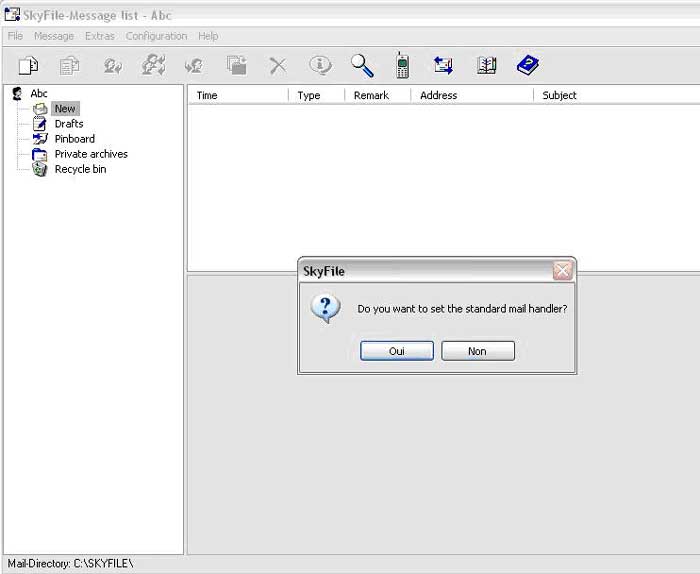The image size is (700, 574).
Task: Select the Abc root account node
Action: [x=39, y=94]
